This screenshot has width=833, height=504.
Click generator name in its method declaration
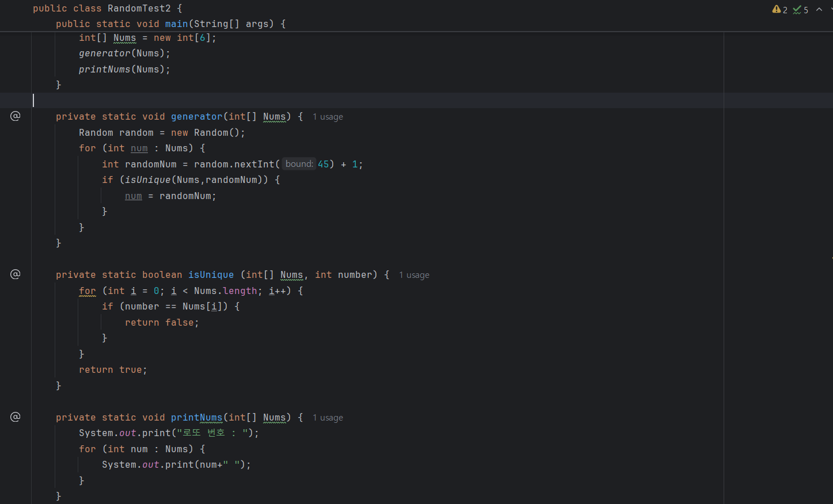(x=196, y=117)
